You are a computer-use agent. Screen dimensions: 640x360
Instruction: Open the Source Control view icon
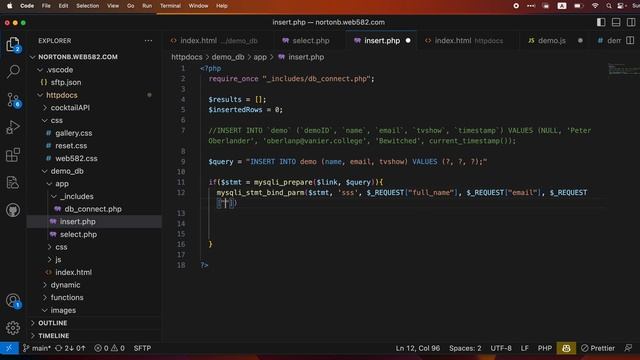13,100
